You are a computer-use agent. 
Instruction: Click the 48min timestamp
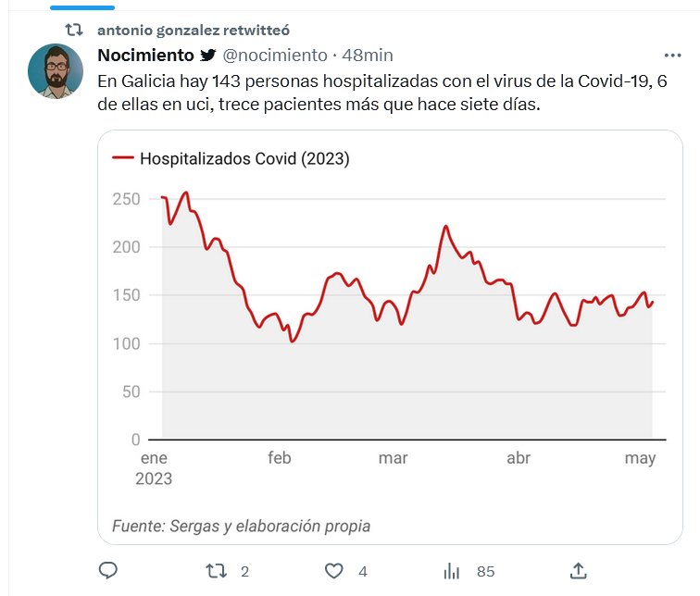(368, 56)
